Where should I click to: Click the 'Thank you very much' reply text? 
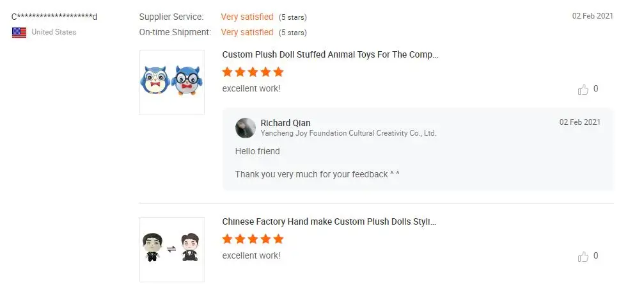click(x=317, y=174)
